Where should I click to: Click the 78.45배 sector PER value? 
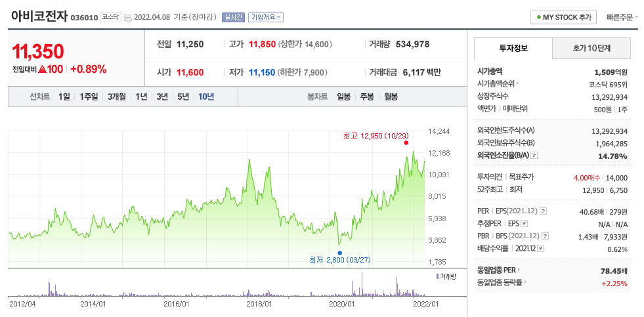614,271
